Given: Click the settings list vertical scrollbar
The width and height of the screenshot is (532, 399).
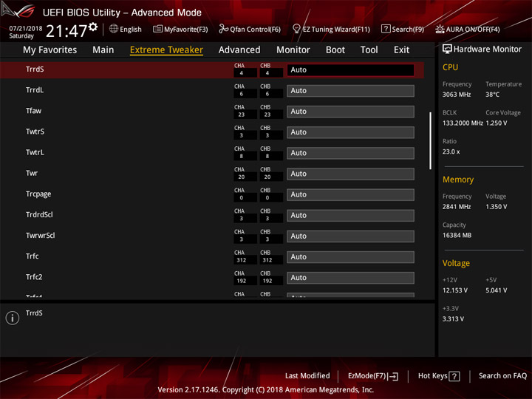Looking at the screenshot, I should coord(431,141).
